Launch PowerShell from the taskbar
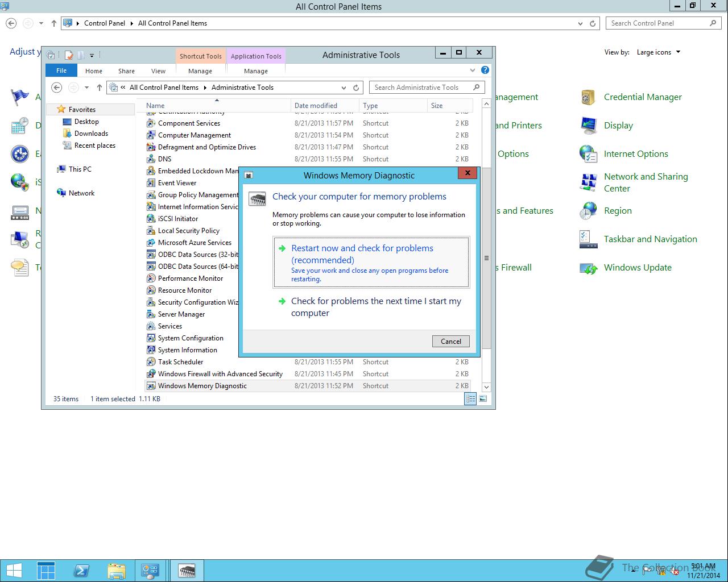This screenshot has height=582, width=728. point(81,571)
